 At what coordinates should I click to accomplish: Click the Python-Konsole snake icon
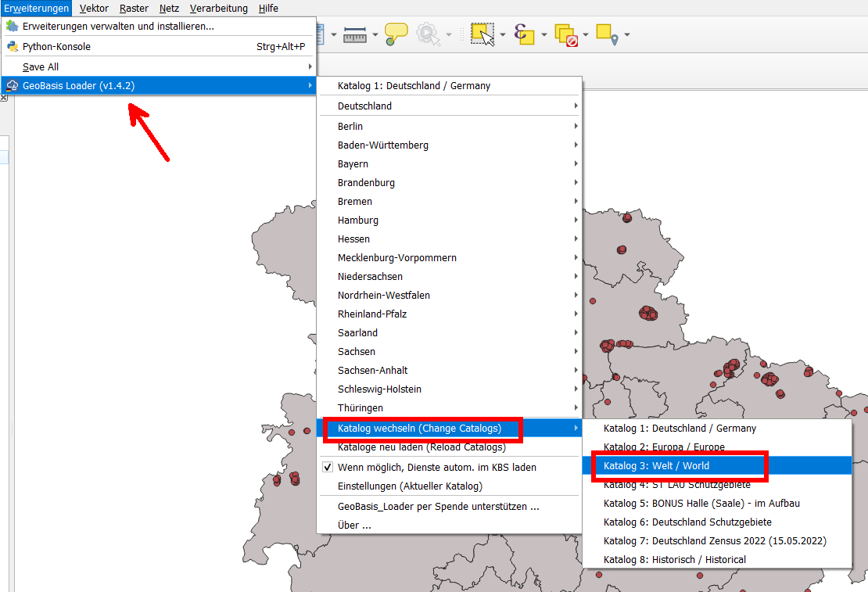point(12,46)
